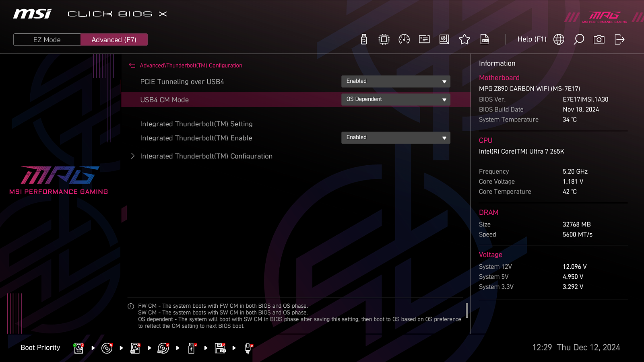Click the date and time display
The image size is (644, 362).
point(576,348)
